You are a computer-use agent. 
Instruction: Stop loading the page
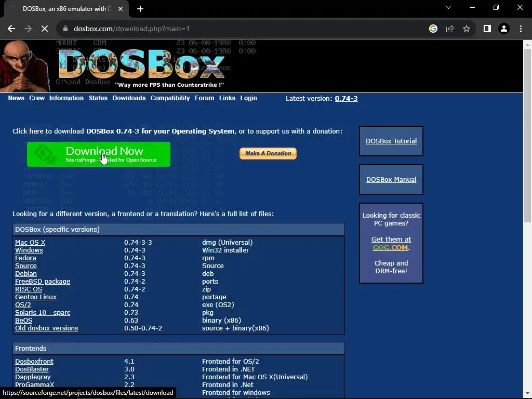[x=45, y=29]
